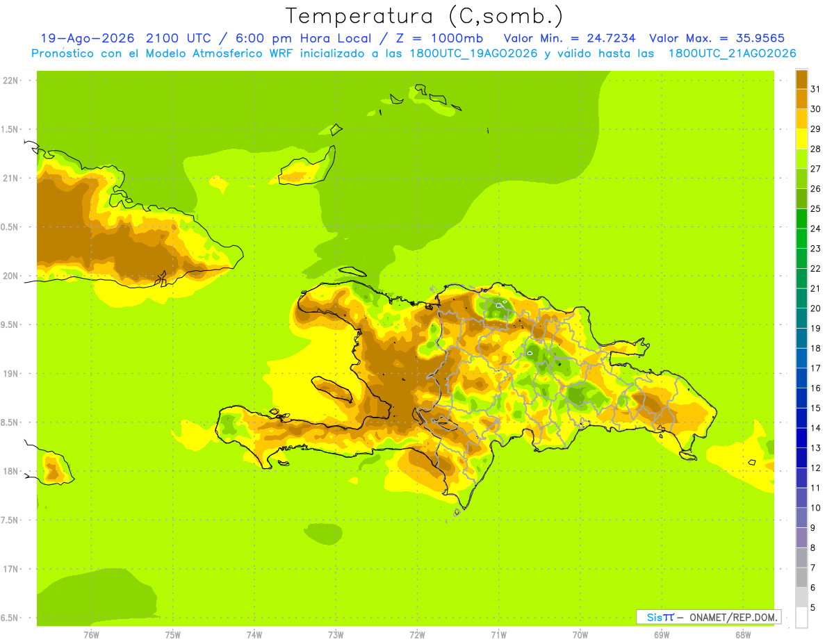Select the date text "19-Ago-2026"

pyautogui.click(x=86, y=38)
